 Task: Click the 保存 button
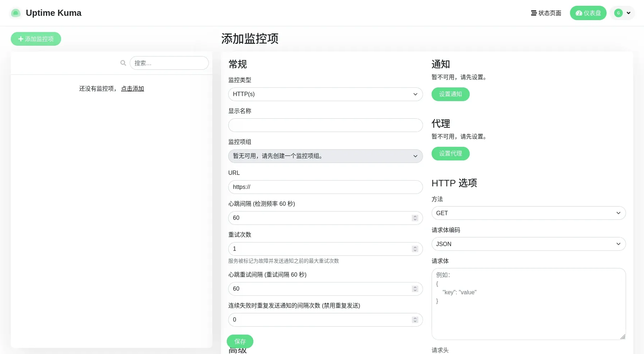pyautogui.click(x=240, y=341)
